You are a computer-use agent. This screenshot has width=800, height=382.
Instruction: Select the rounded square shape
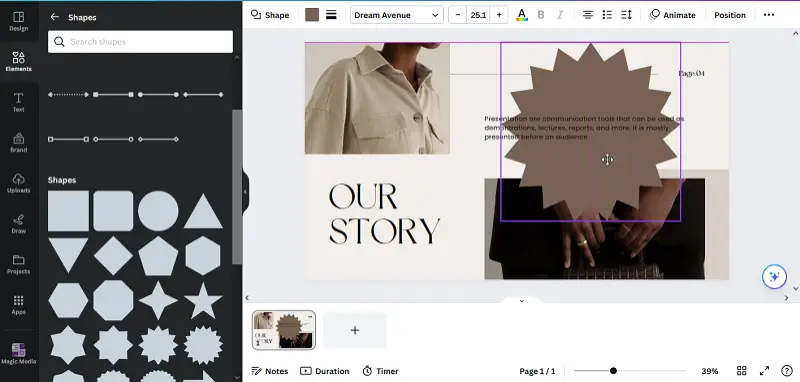pyautogui.click(x=113, y=211)
